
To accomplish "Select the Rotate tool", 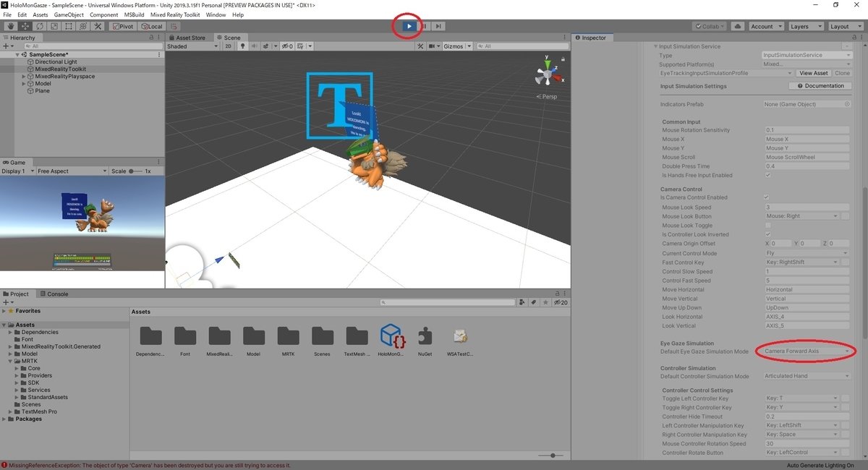I will pos(39,26).
